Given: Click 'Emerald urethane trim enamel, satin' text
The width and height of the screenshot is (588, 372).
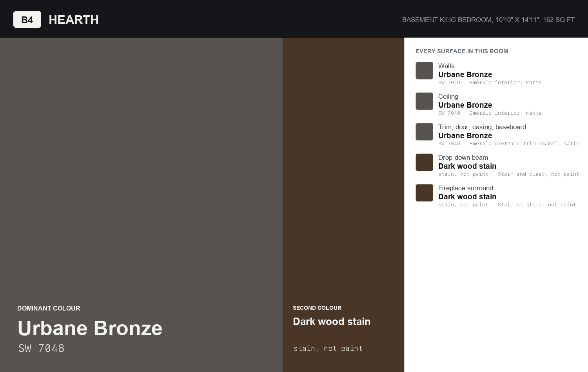Looking at the screenshot, I should (524, 144).
